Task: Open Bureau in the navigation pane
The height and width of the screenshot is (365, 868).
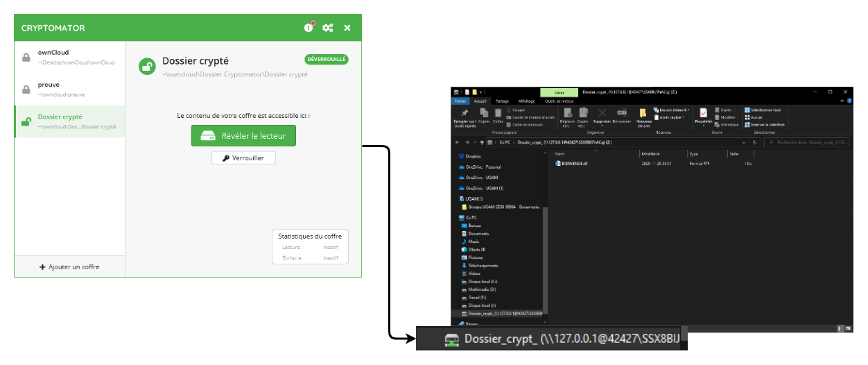Action: coord(470,226)
